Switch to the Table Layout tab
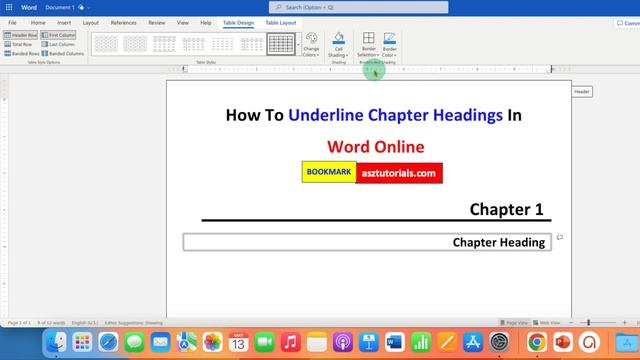The width and height of the screenshot is (640, 360). [281, 23]
